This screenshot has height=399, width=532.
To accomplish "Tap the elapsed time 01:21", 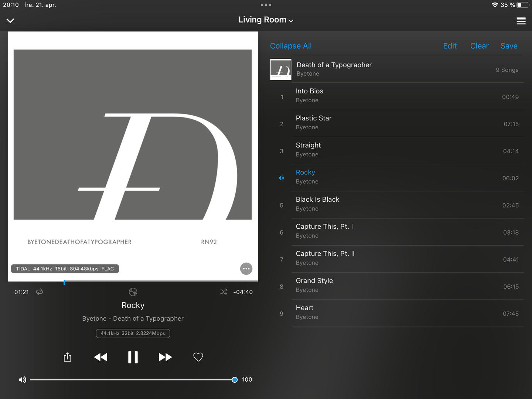I will point(21,292).
